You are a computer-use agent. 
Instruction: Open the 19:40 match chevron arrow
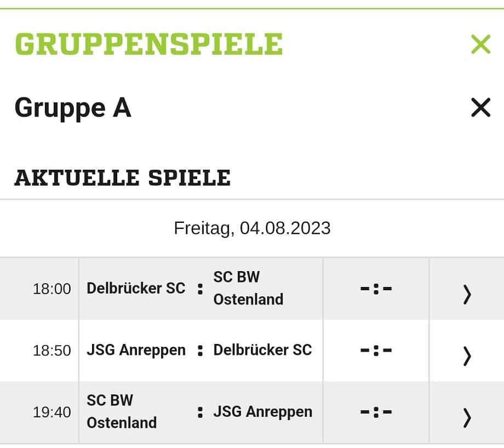coord(467,417)
